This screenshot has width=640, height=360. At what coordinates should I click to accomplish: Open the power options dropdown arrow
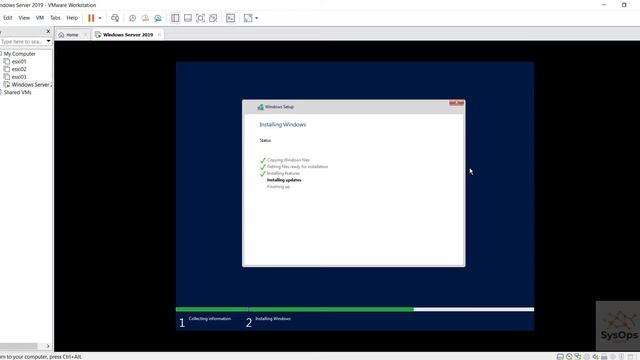pyautogui.click(x=100, y=18)
